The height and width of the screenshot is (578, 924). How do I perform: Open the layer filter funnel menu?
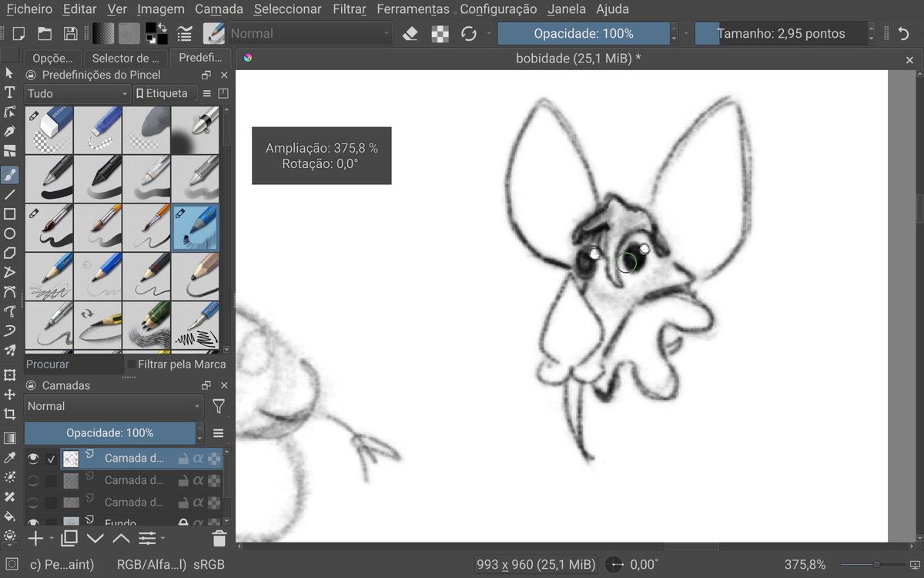click(219, 406)
